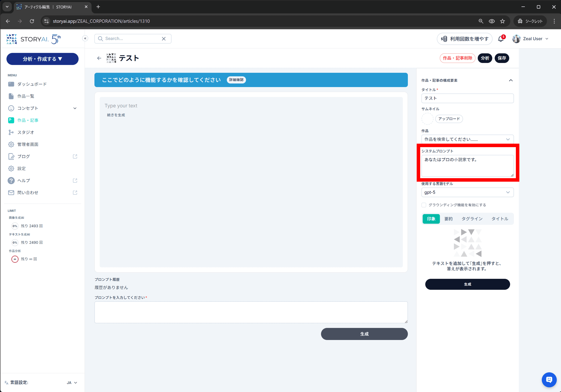Switch to the タグライン tab
This screenshot has width=561, height=392.
click(x=472, y=219)
